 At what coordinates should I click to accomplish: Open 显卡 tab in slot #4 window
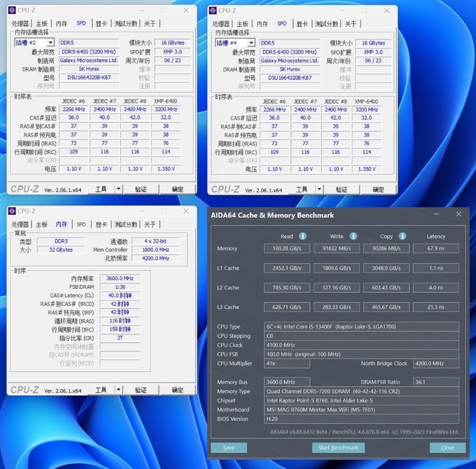[x=302, y=24]
